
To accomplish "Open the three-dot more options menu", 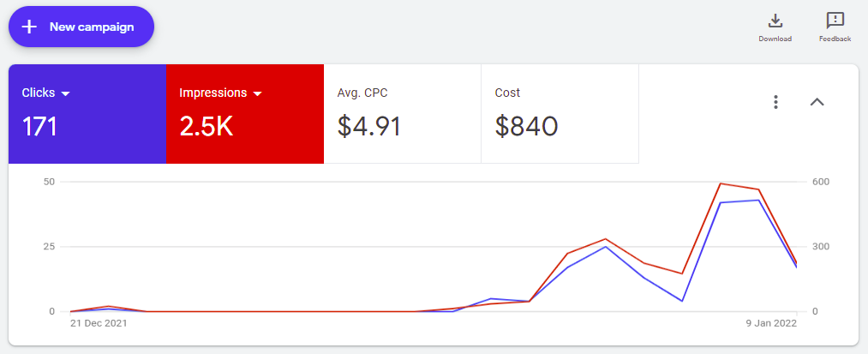I will click(775, 102).
